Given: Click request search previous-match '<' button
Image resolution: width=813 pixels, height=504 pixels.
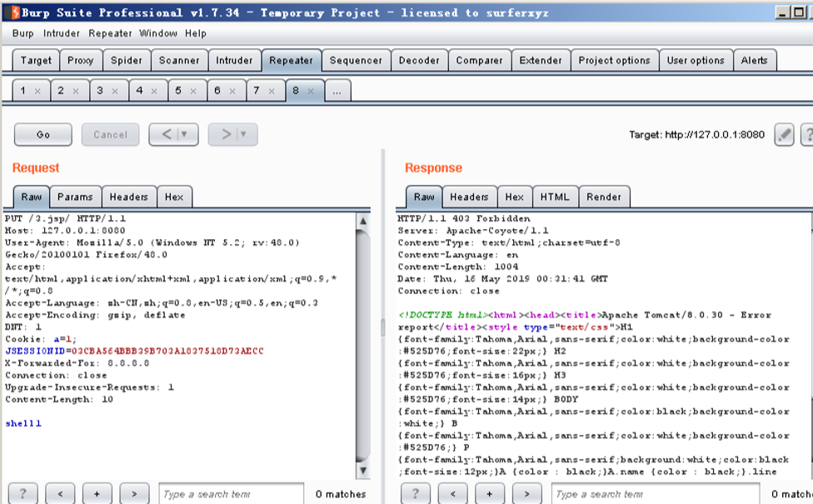Looking at the screenshot, I should tap(60, 494).
